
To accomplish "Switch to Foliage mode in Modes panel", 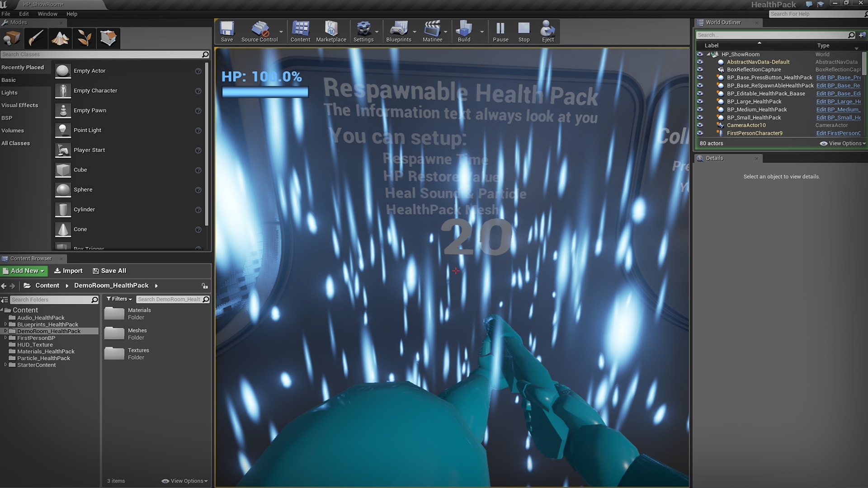I will [x=84, y=38].
